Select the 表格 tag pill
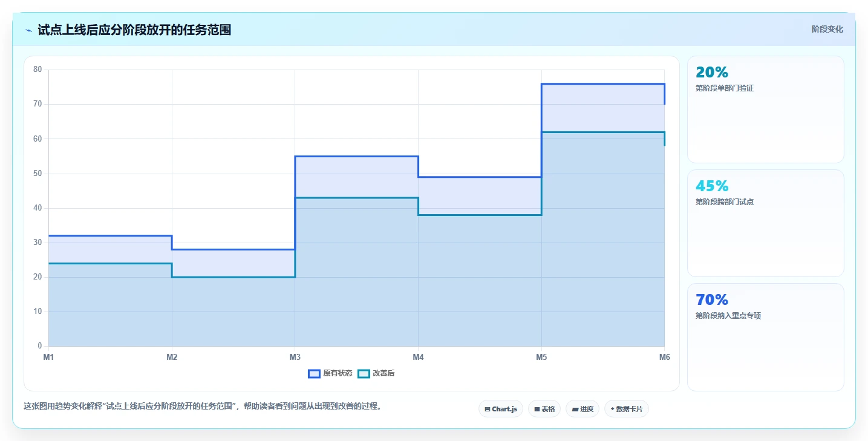Screen dimensions: 868x441 point(544,409)
